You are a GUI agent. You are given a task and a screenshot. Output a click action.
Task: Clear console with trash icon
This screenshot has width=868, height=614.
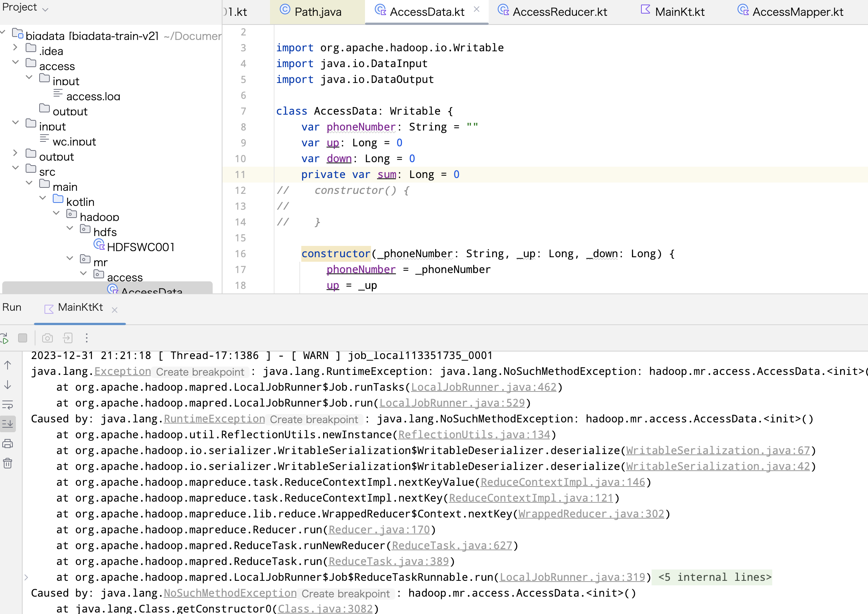pyautogui.click(x=8, y=464)
